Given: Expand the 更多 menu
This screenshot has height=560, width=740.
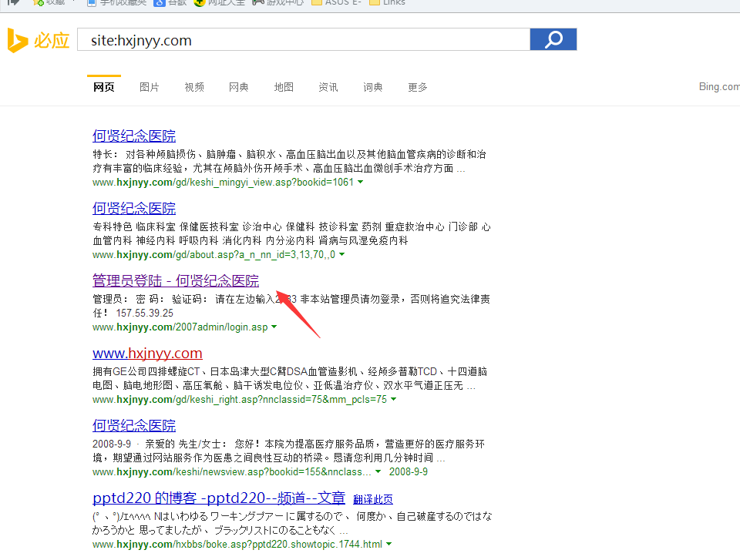Looking at the screenshot, I should point(417,87).
